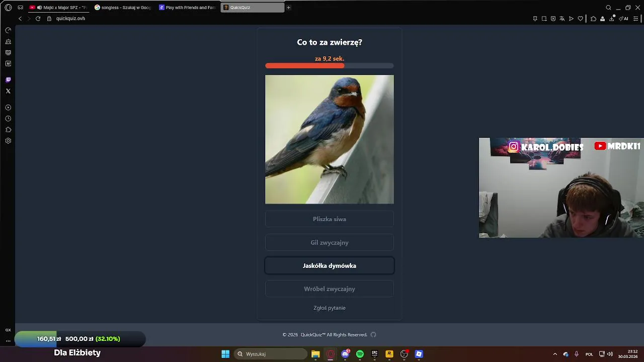
Task: Open a new browser tab
Action: coord(288,8)
